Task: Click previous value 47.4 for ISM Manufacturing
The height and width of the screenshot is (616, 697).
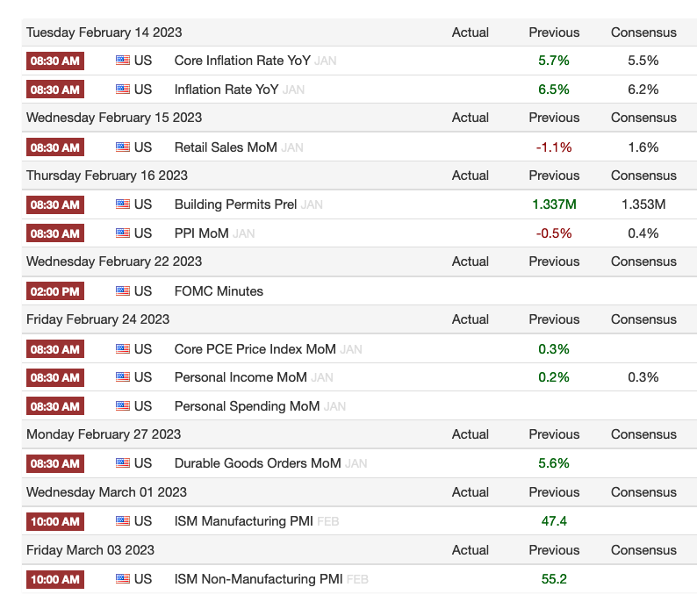Action: tap(554, 521)
